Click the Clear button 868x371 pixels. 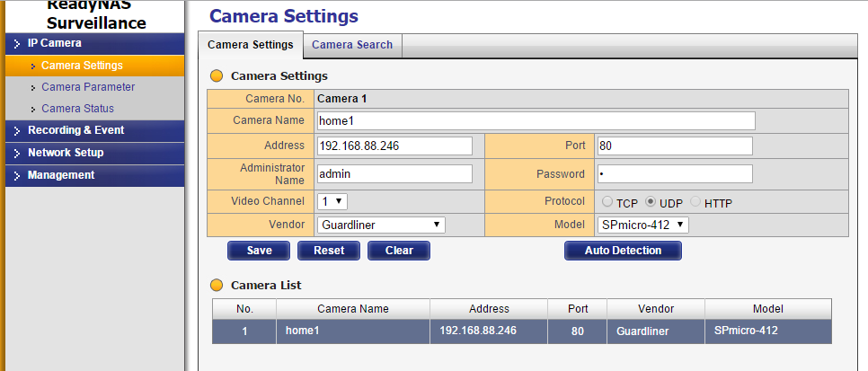(x=399, y=251)
